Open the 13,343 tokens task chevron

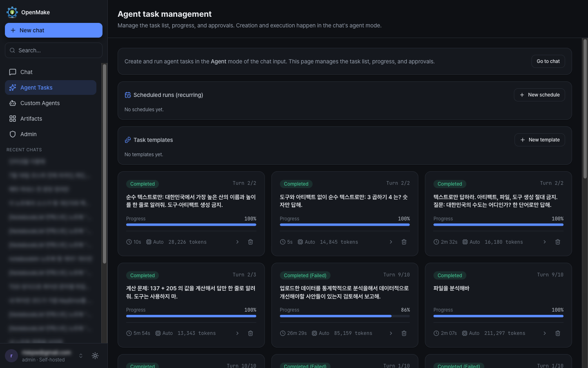click(x=237, y=333)
